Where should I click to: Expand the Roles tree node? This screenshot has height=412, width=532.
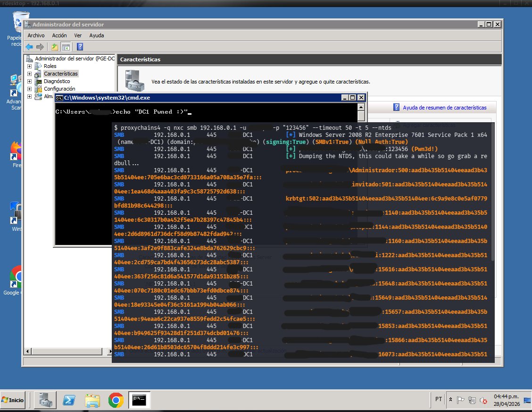point(30,66)
